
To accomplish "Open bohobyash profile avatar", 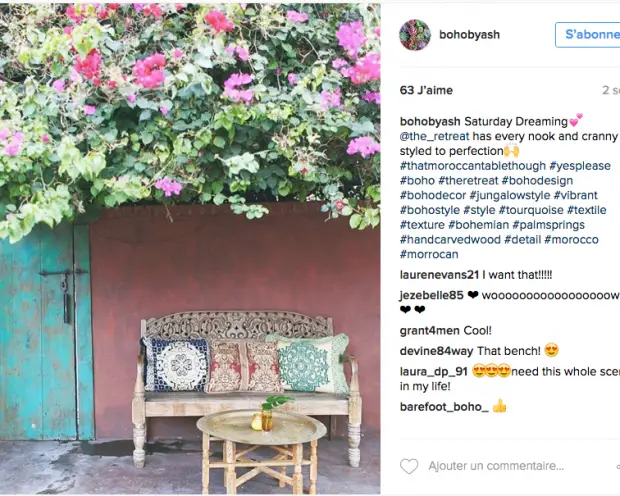I will [415, 35].
